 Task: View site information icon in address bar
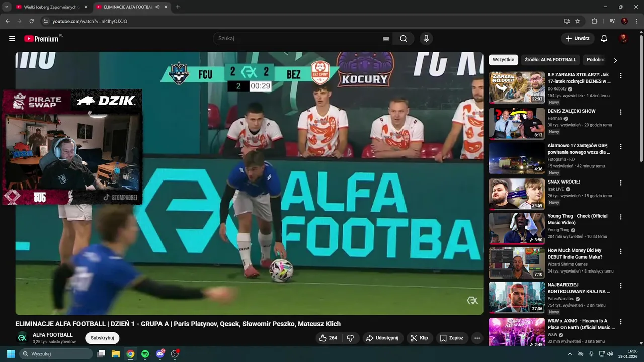[x=46, y=21]
